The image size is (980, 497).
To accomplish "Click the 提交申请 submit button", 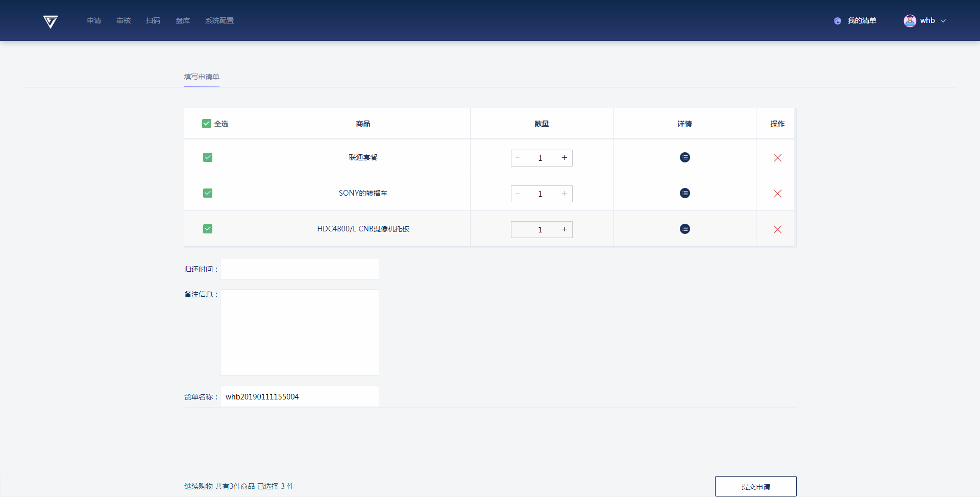I will pyautogui.click(x=755, y=486).
